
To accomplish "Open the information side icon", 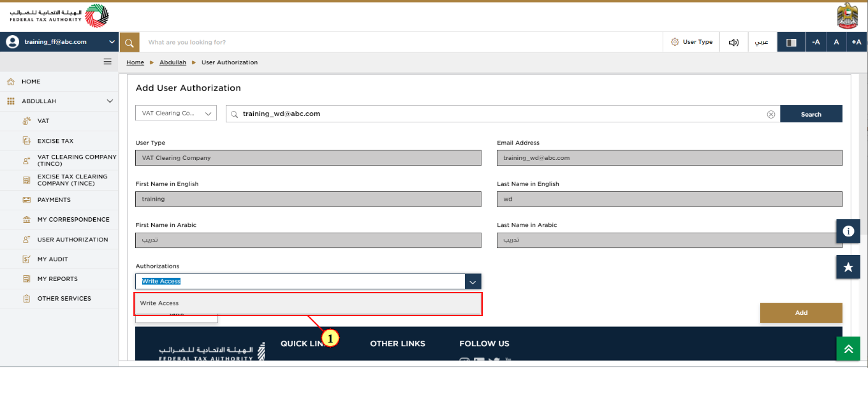I will point(848,231).
